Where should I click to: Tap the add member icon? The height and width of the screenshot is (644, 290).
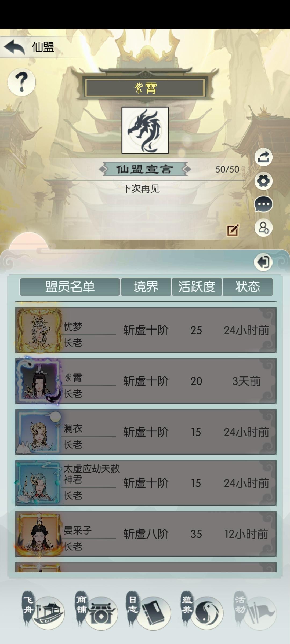[263, 228]
